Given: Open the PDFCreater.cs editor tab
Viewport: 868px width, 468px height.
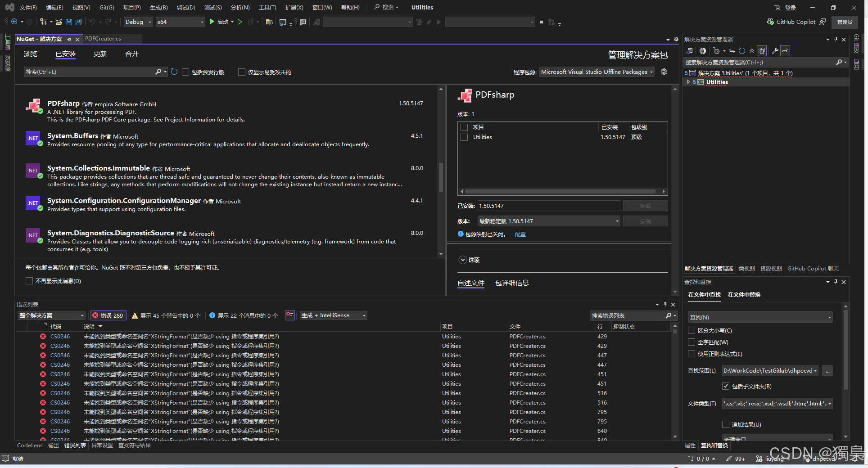Looking at the screenshot, I should coord(103,39).
